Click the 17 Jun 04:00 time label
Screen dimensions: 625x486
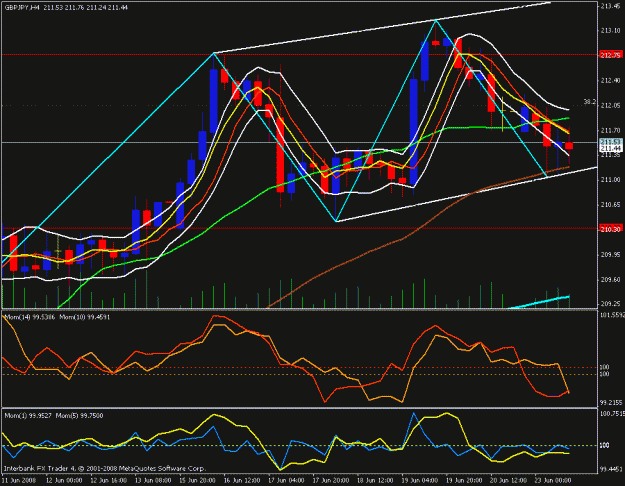click(287, 480)
